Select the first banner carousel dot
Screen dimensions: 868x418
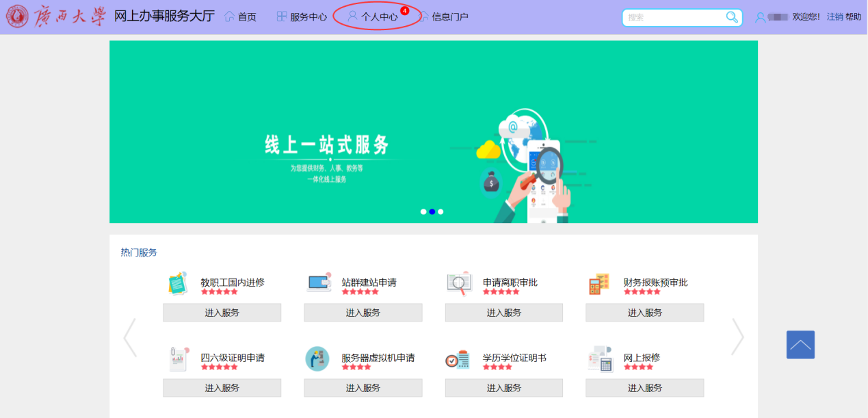(423, 212)
